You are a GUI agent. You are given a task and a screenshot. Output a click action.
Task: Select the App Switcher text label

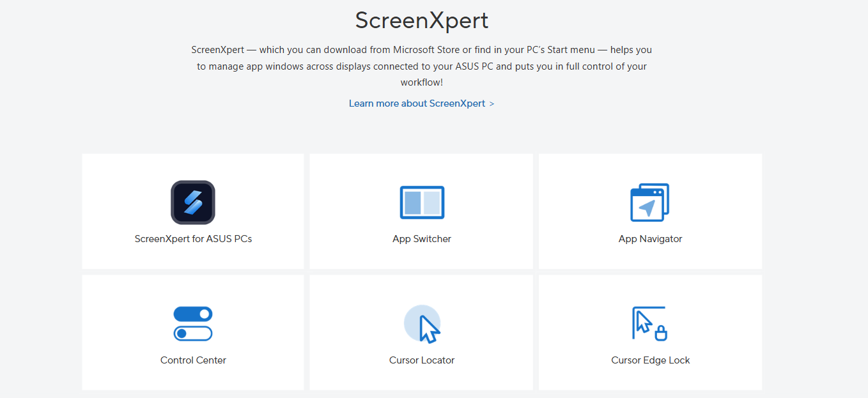pyautogui.click(x=422, y=239)
